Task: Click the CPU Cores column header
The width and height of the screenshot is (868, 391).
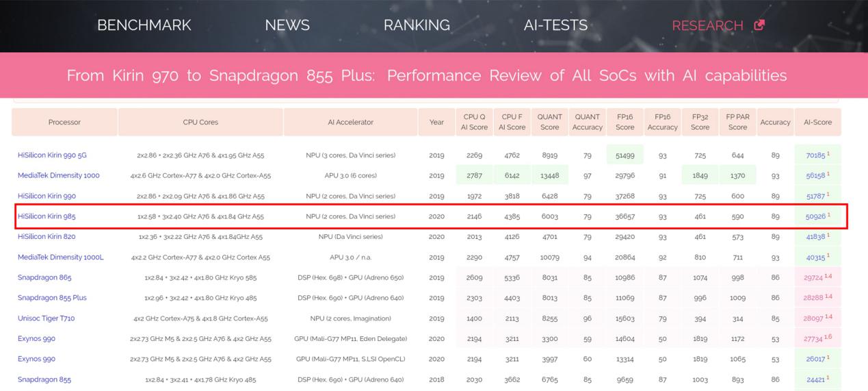Action: (200, 122)
